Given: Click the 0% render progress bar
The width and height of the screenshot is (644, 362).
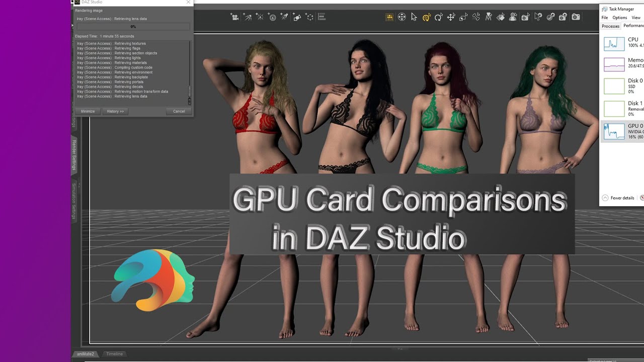Looking at the screenshot, I should tap(133, 27).
